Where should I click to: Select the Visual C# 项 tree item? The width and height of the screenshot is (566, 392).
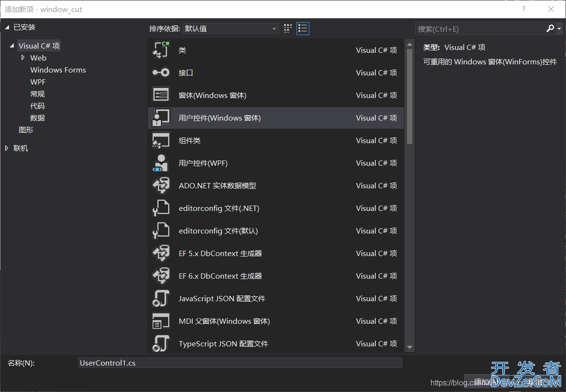39,46
